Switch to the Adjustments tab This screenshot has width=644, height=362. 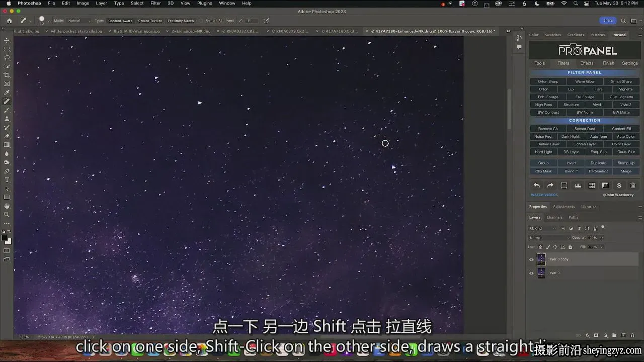[x=564, y=206]
